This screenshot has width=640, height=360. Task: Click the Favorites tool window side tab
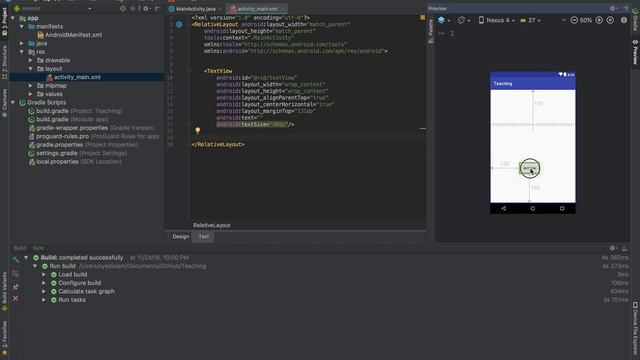tap(4, 338)
